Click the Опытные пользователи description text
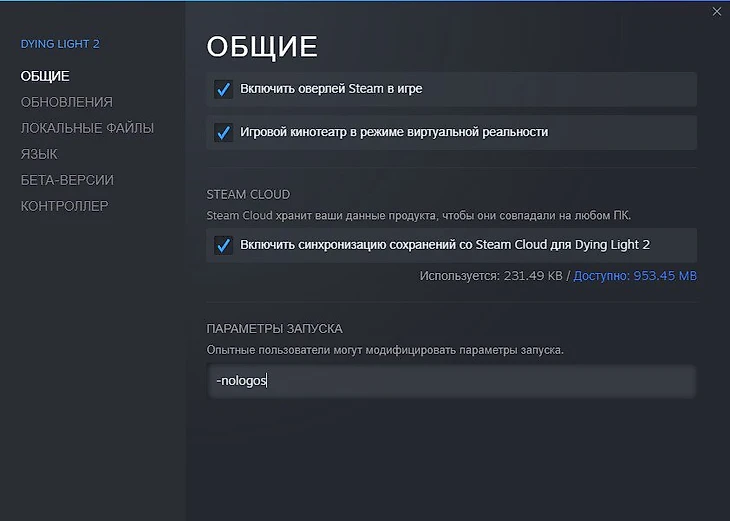Image resolution: width=730 pixels, height=521 pixels. click(x=385, y=350)
